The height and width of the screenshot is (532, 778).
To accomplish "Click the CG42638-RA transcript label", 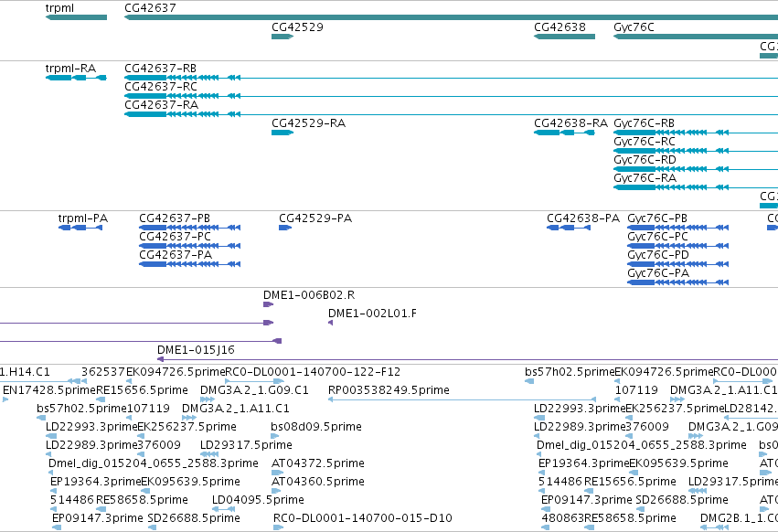I will (570, 123).
